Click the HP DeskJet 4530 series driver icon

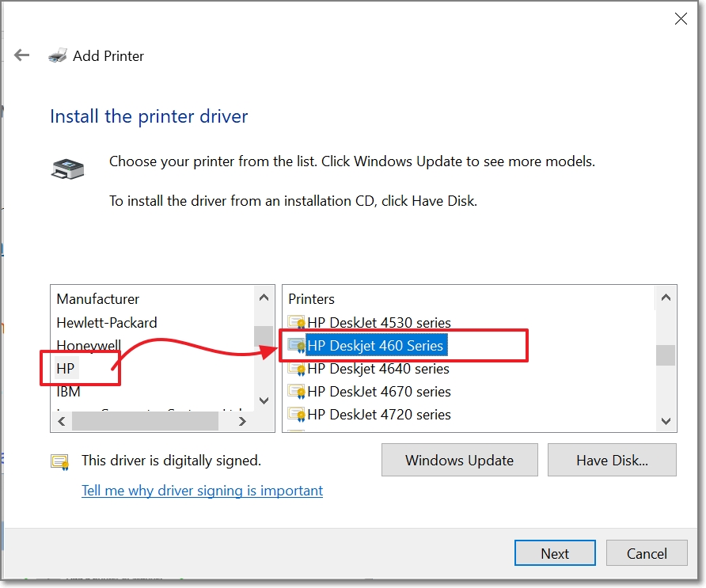[296, 322]
